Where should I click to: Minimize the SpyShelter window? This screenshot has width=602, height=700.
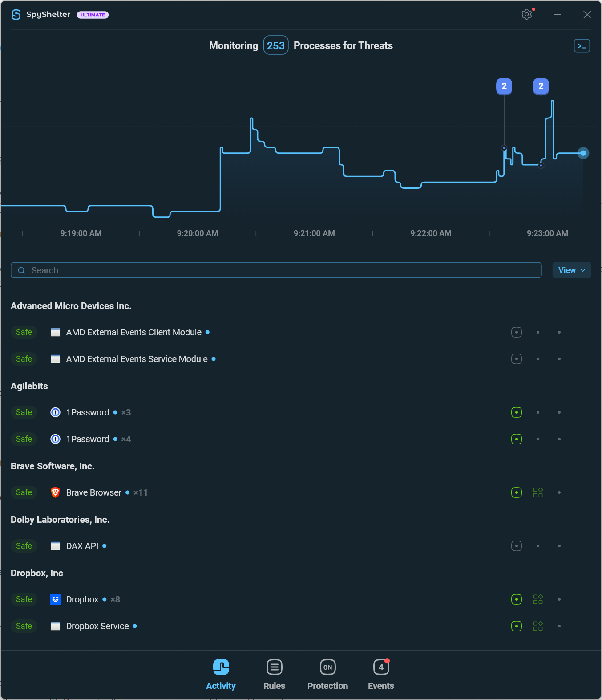pyautogui.click(x=557, y=15)
